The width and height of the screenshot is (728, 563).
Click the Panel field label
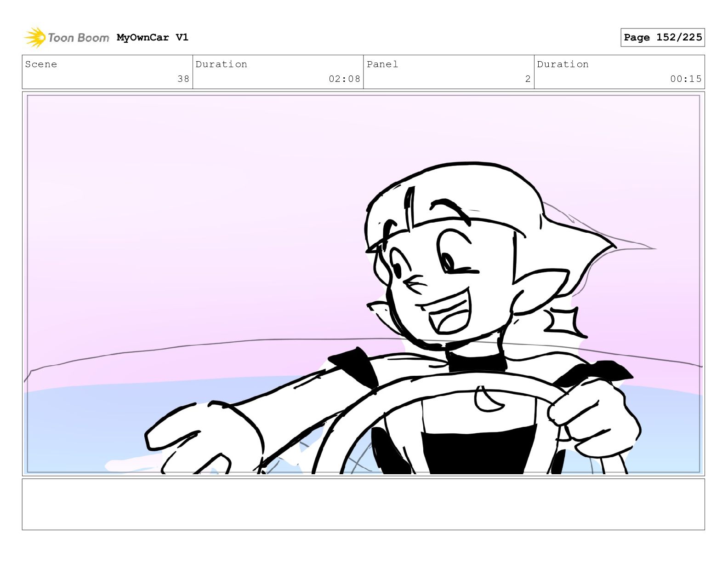[x=382, y=64]
